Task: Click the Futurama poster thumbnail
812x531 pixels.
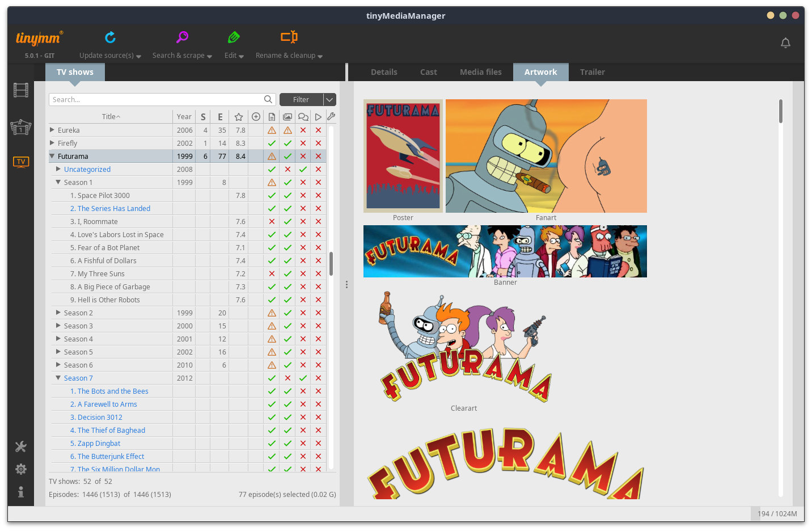Action: tap(403, 156)
